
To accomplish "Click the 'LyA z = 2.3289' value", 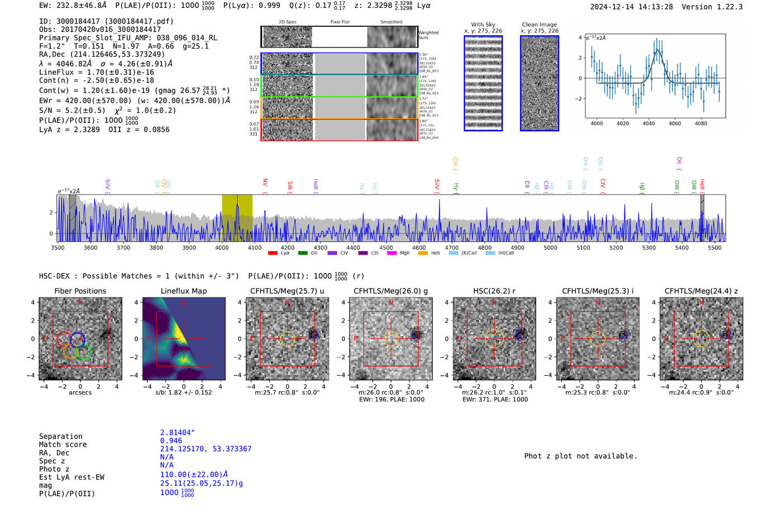I will tap(69, 130).
